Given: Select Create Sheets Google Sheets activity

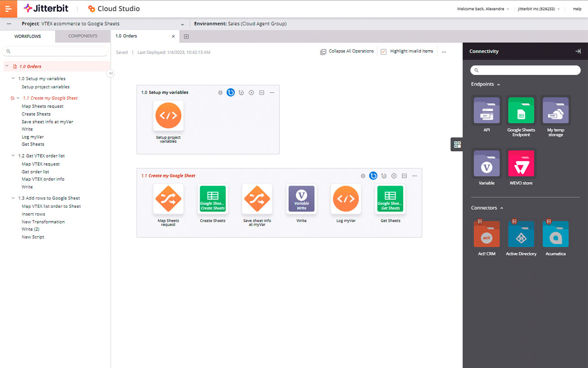Looking at the screenshot, I should coord(213,199).
